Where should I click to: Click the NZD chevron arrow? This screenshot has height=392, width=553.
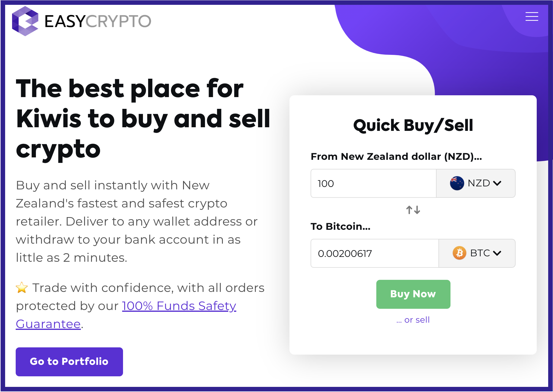point(498,183)
